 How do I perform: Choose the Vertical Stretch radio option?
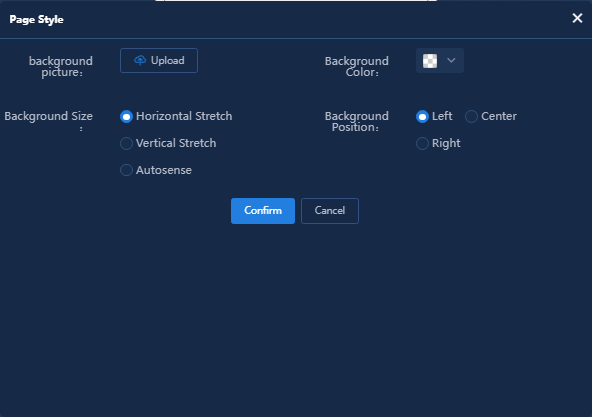pyautogui.click(x=126, y=144)
